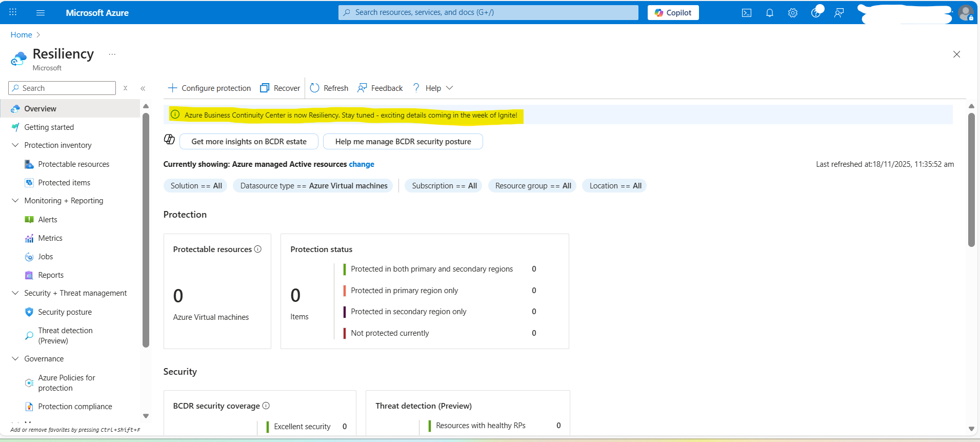Open the Azure portal waffle app launcher
Screen dimensions: 980x442
(13, 12)
